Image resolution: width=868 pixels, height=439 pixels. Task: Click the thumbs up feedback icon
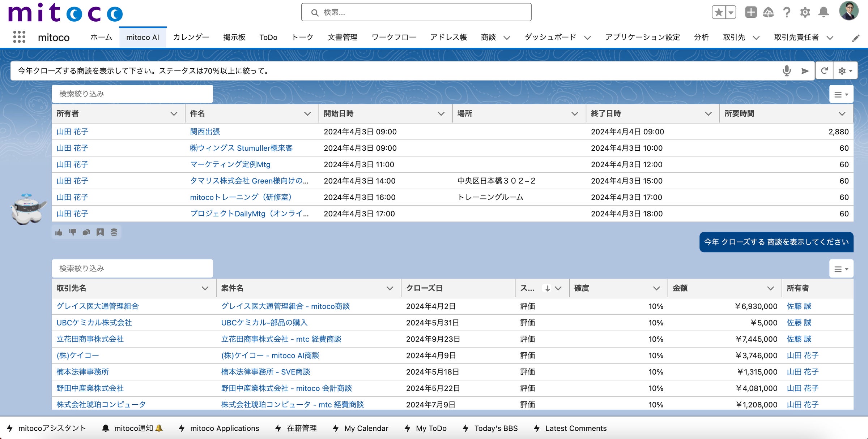(x=59, y=232)
